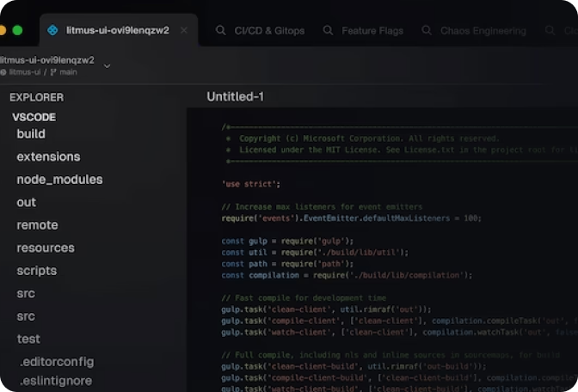Select the Untitled-1 editor title
The image size is (578, 392).
[235, 97]
